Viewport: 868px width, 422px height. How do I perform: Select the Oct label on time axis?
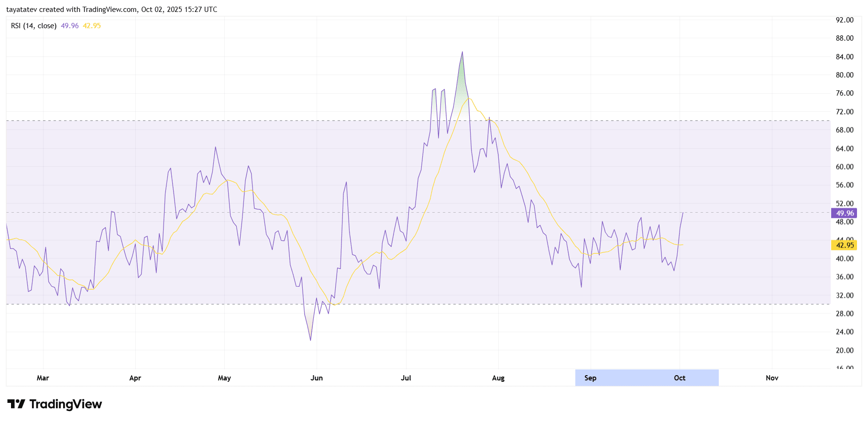point(680,378)
